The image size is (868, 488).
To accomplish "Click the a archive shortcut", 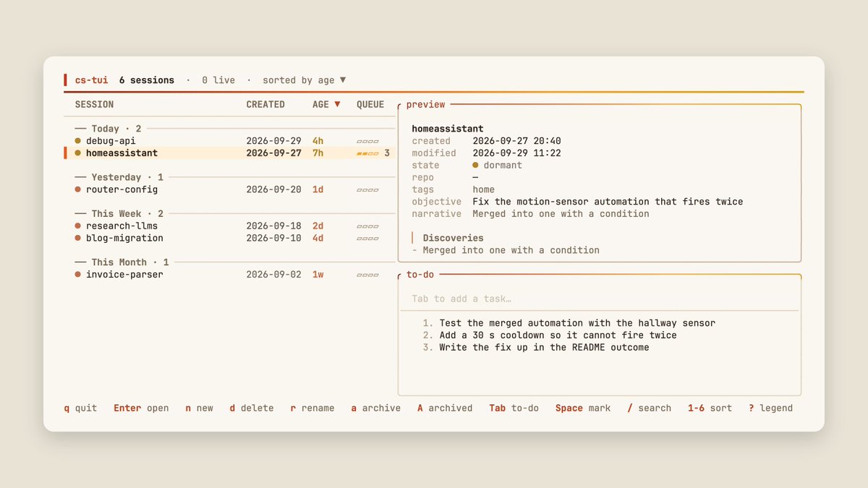I will [375, 408].
